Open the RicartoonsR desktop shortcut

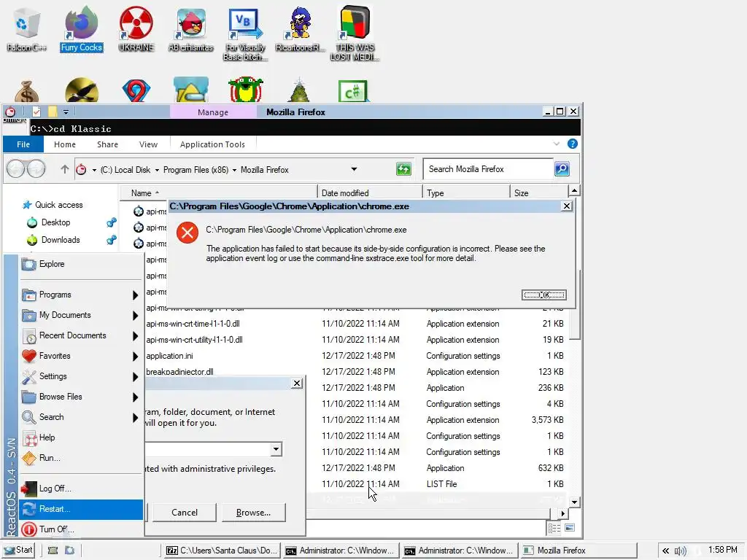300,28
